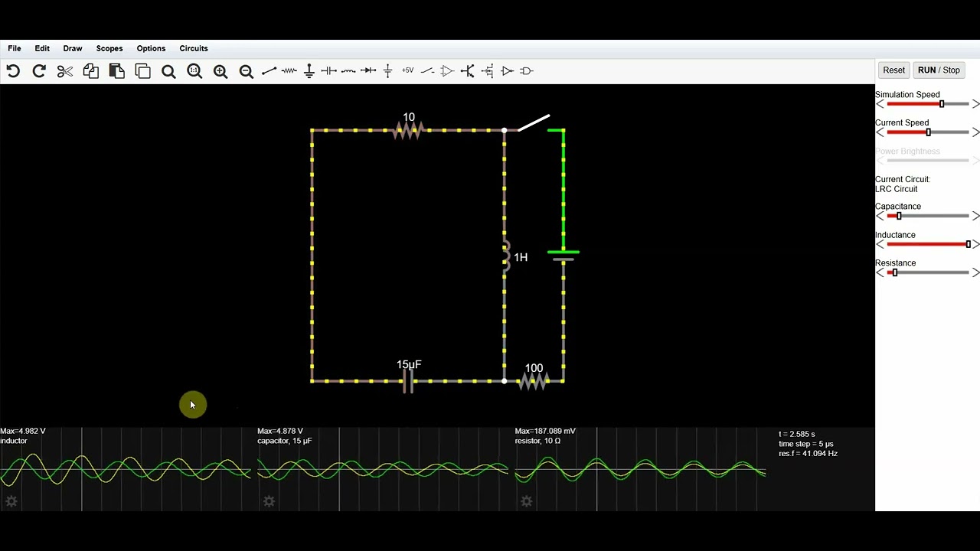The height and width of the screenshot is (551, 980).
Task: Open the Draw menu
Action: click(x=73, y=48)
